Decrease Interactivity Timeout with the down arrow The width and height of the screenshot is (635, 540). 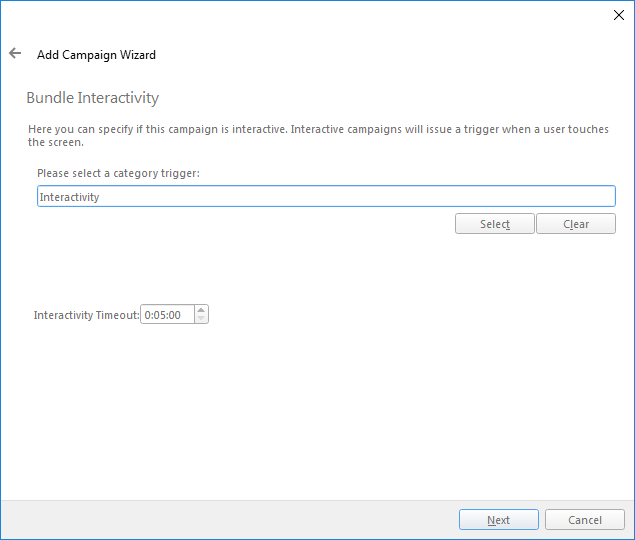(x=201, y=319)
